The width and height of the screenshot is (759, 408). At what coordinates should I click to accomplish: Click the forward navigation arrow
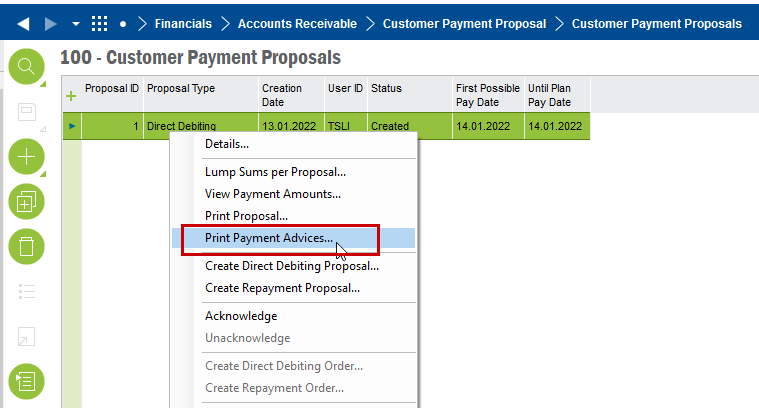point(50,24)
